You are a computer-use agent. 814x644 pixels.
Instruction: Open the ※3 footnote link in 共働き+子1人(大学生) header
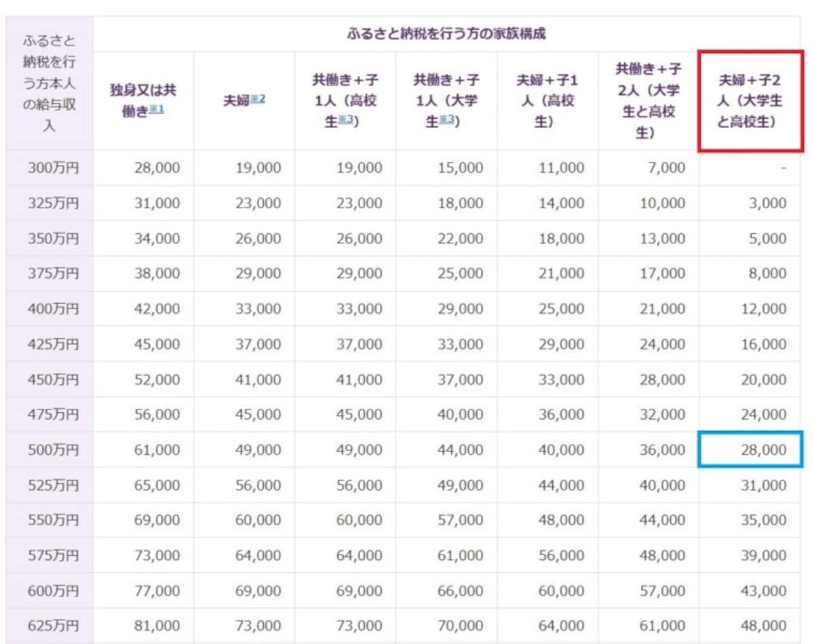point(446,121)
